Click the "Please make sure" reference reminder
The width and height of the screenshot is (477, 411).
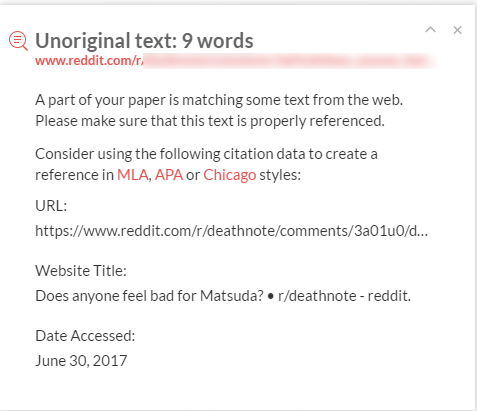(x=210, y=121)
